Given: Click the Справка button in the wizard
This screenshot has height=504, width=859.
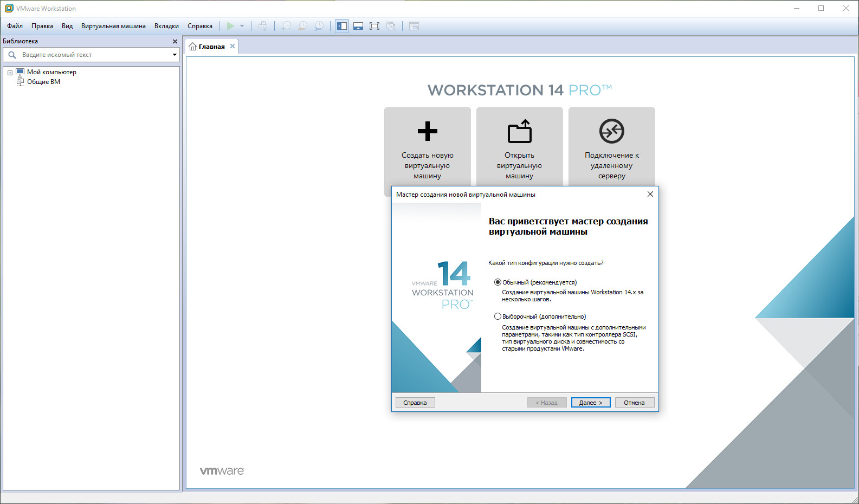Looking at the screenshot, I should pos(415,403).
